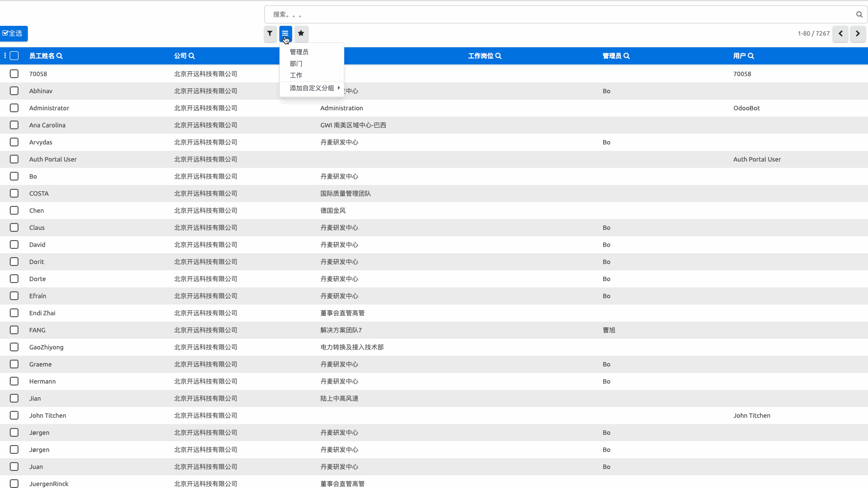
Task: Expand 添加自定义分组 submenu
Action: coord(312,88)
